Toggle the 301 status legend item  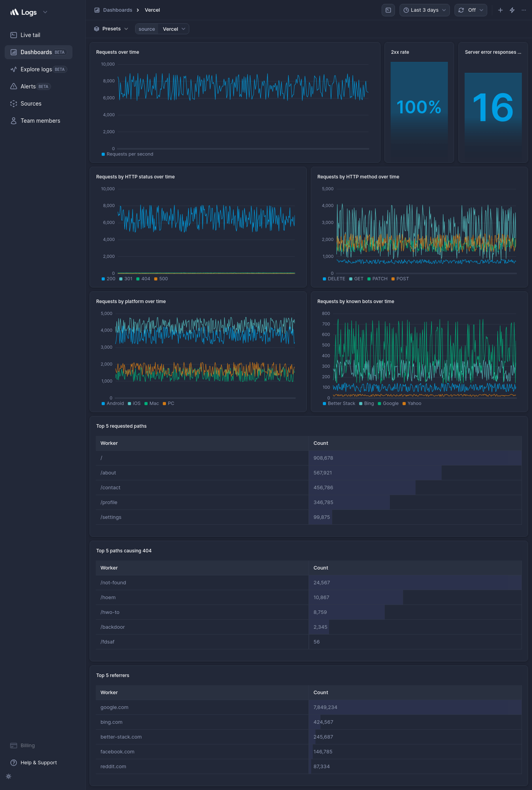[126, 279]
